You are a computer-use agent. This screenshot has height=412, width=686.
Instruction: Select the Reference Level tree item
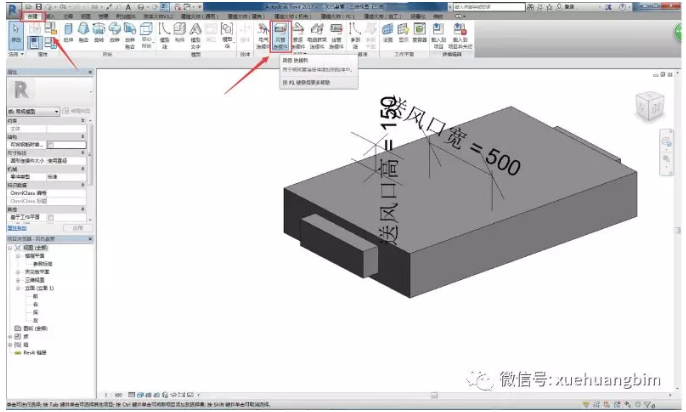click(x=43, y=264)
